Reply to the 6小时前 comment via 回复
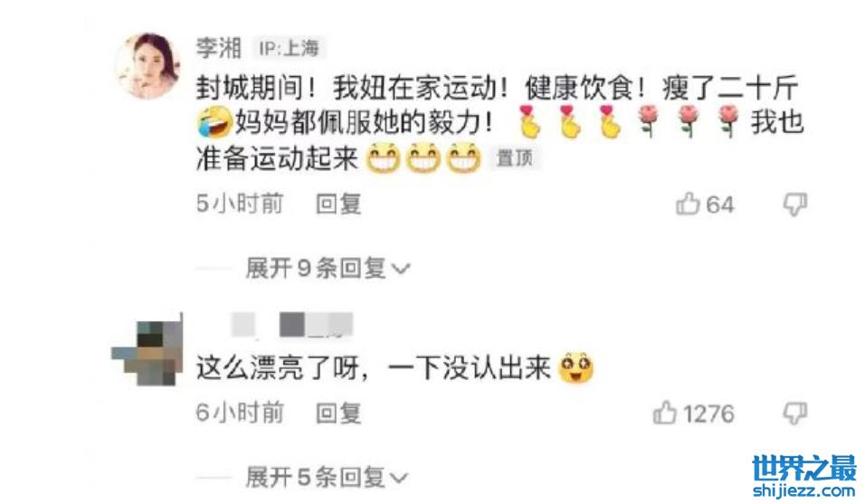 [338, 413]
